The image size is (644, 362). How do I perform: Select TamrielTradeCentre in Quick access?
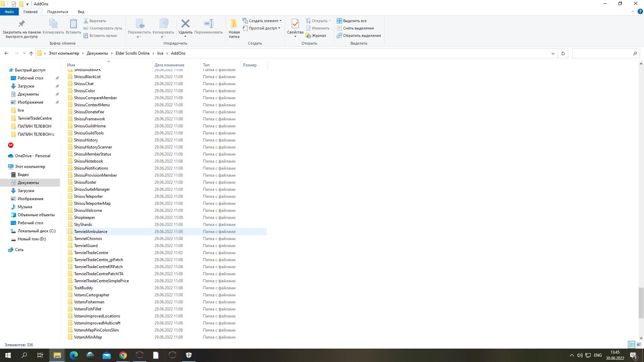(35, 118)
